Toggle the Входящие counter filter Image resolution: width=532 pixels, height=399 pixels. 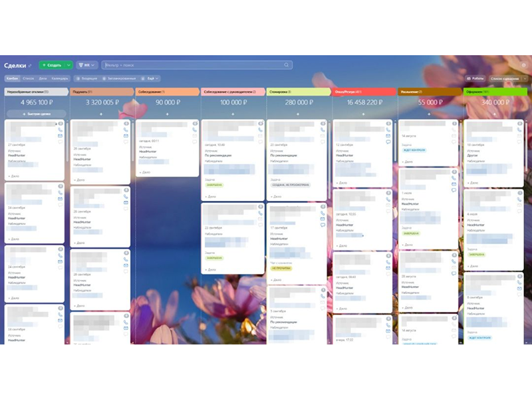pyautogui.click(x=87, y=78)
